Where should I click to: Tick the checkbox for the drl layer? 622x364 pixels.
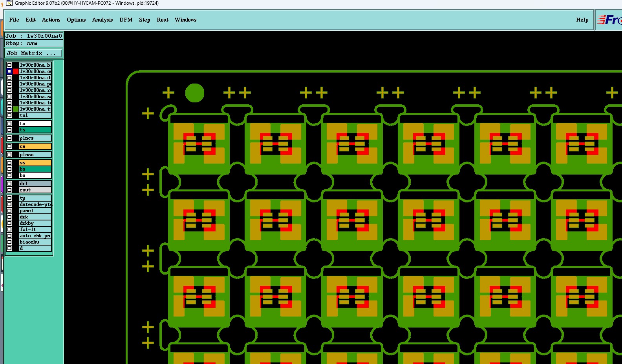(9, 184)
